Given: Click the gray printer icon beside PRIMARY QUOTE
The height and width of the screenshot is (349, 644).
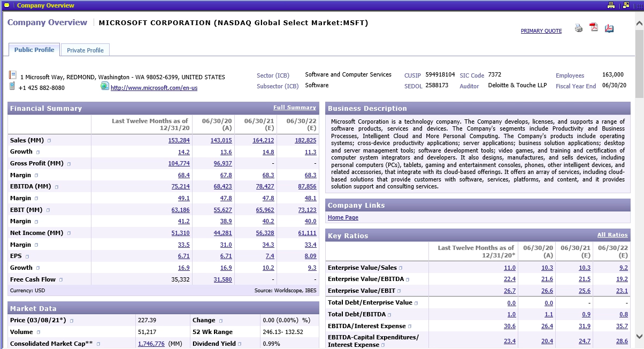Looking at the screenshot, I should [579, 28].
